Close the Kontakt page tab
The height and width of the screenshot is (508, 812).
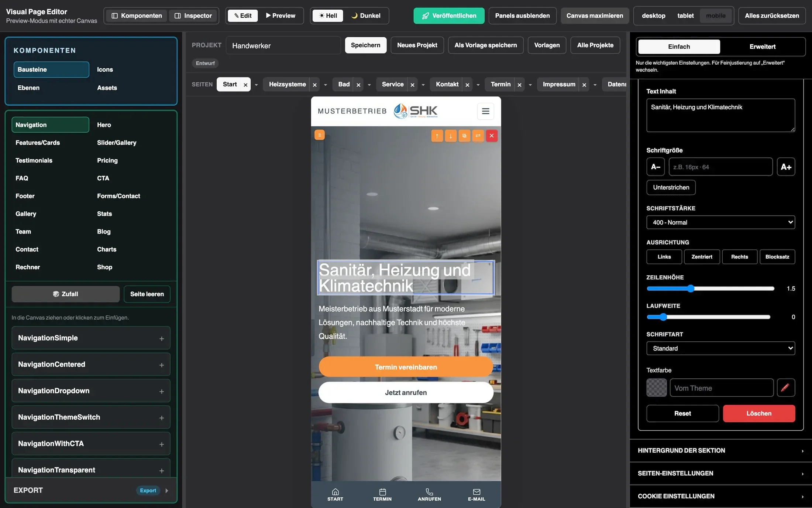(x=467, y=85)
